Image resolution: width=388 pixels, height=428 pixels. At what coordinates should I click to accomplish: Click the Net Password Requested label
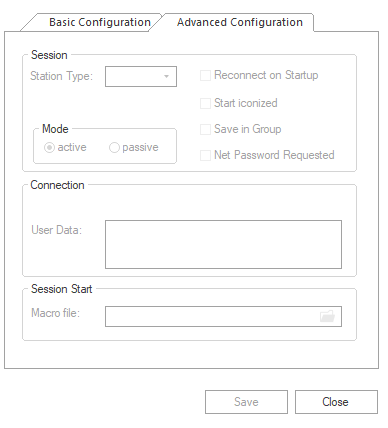coord(274,155)
